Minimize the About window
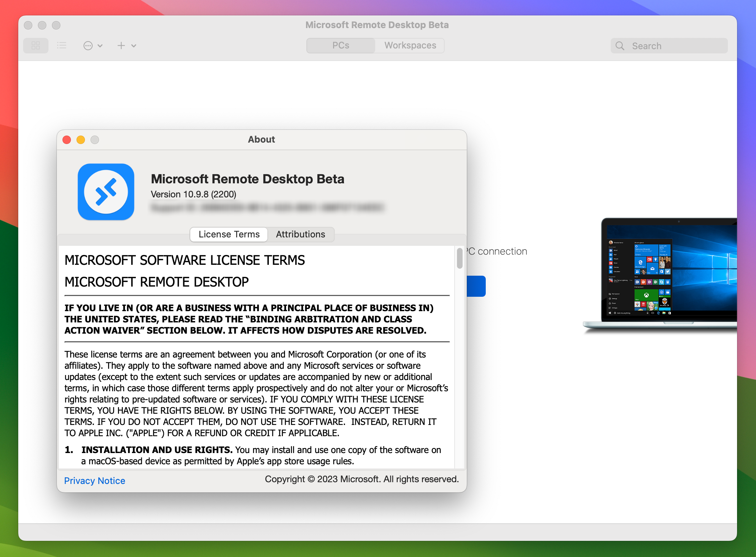Viewport: 756px width, 557px height. (81, 140)
